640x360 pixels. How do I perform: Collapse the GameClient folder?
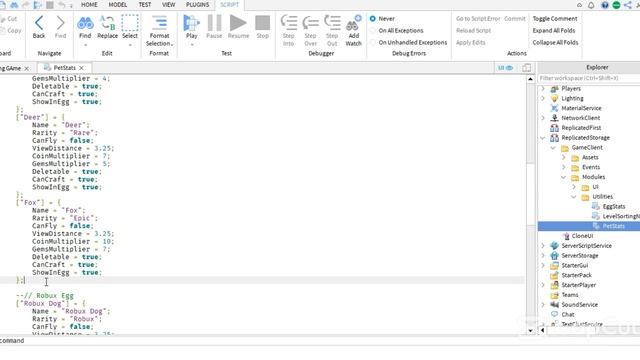pos(553,148)
